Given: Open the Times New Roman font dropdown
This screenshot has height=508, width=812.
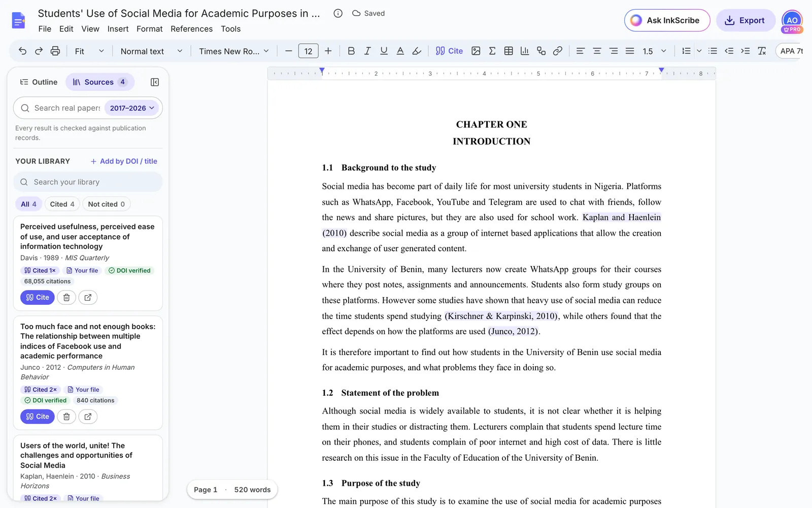Looking at the screenshot, I should (234, 51).
